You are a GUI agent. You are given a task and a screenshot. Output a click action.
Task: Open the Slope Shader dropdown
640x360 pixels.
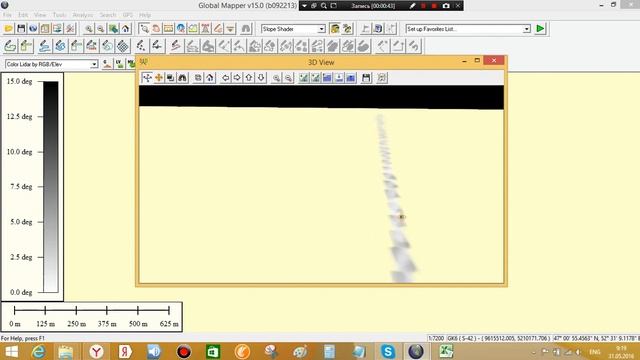[321, 29]
